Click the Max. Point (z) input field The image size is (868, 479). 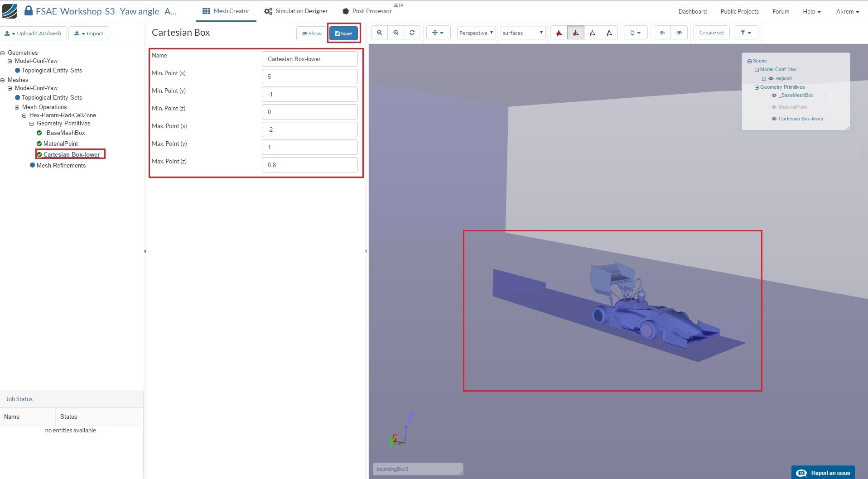click(309, 165)
